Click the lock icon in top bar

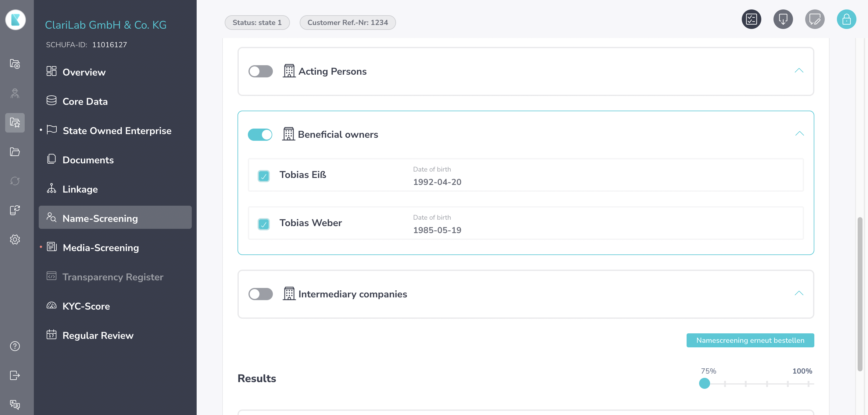click(846, 19)
